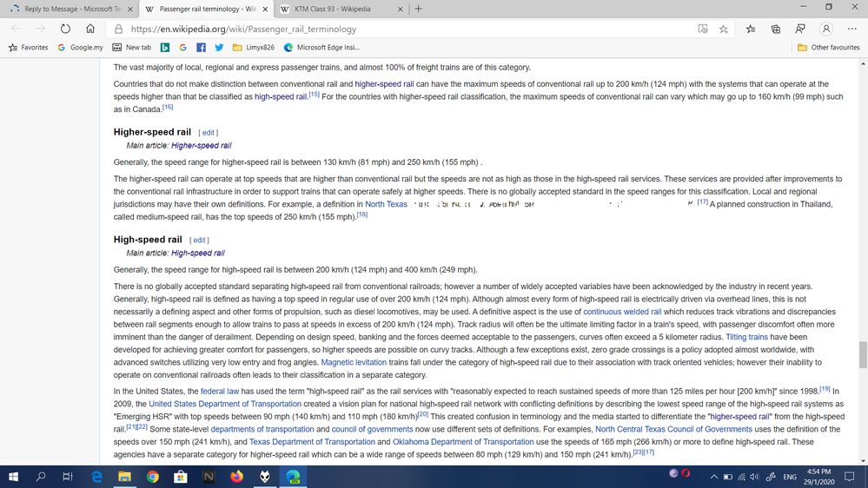Open the Bing bookmark icon

165,48
